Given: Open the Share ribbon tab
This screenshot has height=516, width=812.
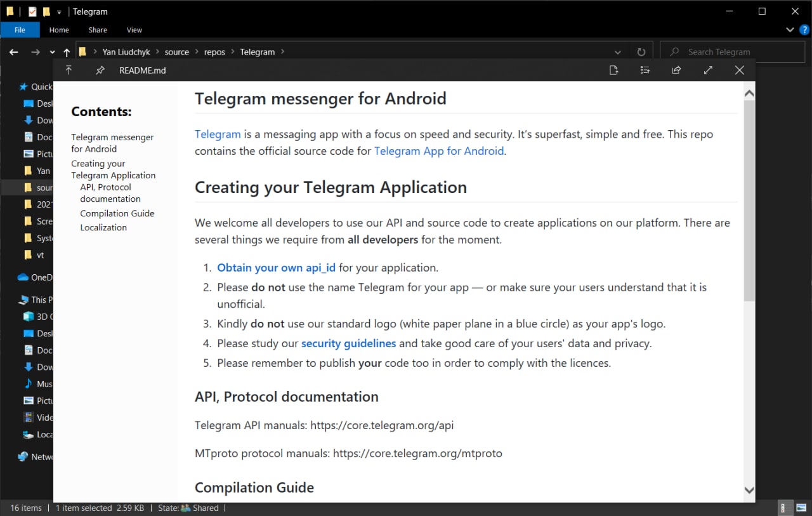Looking at the screenshot, I should point(98,30).
